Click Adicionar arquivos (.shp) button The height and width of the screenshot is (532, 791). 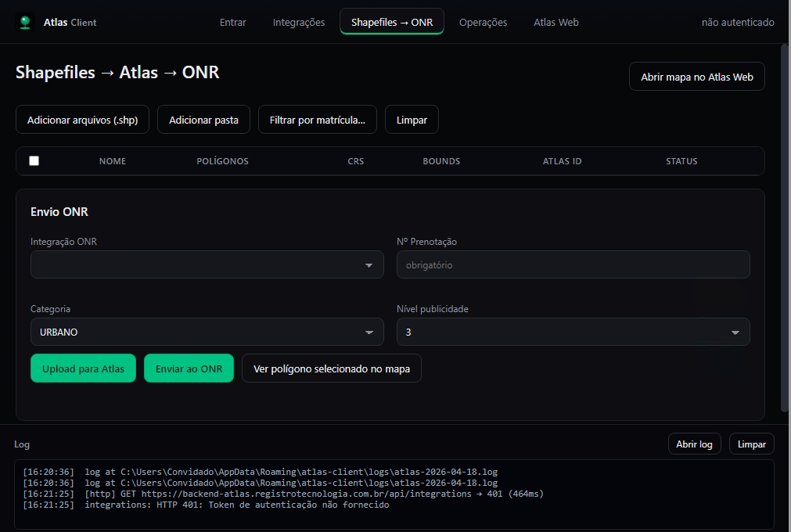tap(82, 120)
